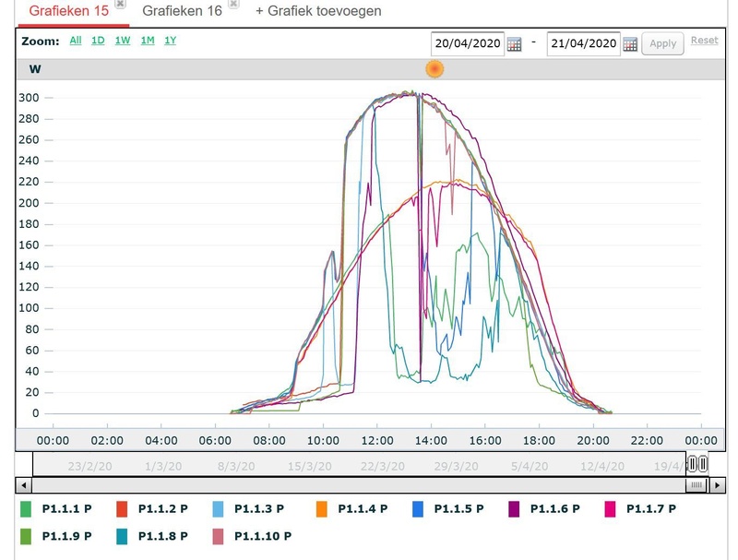Toggle the P1.1.5 P series swatch

(x=418, y=509)
